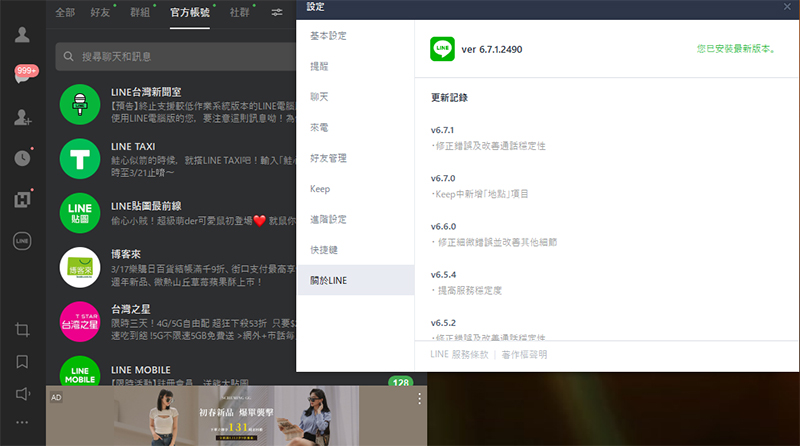Click 您已安裝最新版本 status text

(x=737, y=49)
